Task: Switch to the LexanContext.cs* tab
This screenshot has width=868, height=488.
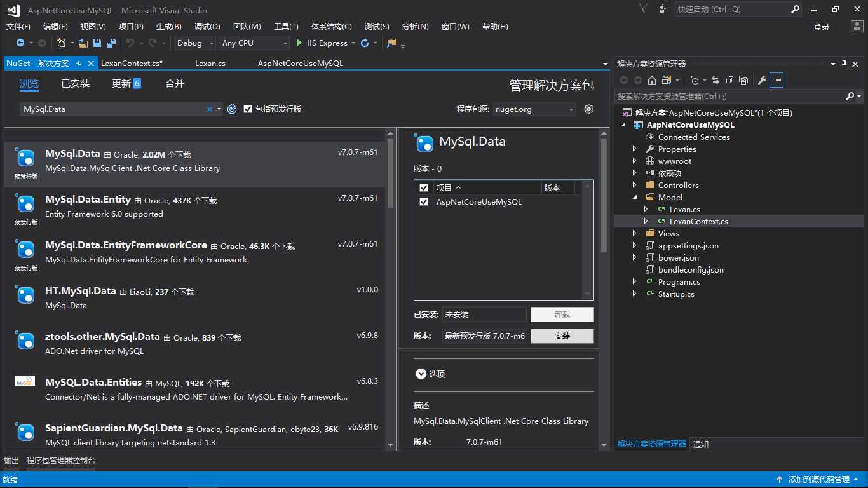Action: tap(132, 64)
